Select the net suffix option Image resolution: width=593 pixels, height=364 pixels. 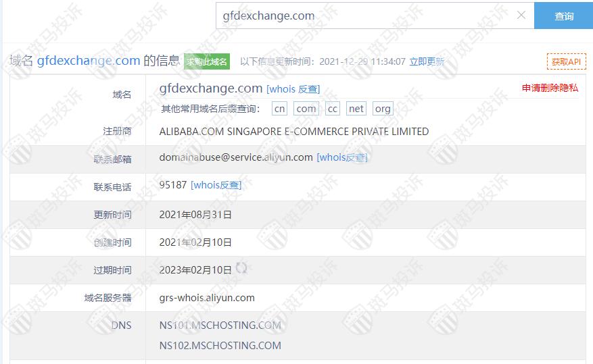point(356,109)
